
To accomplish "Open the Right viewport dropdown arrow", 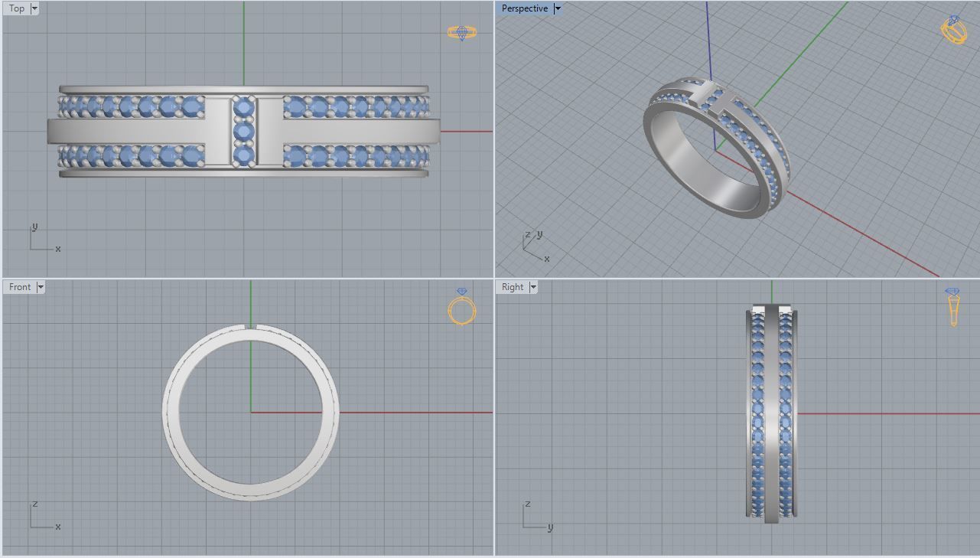I will coord(533,287).
